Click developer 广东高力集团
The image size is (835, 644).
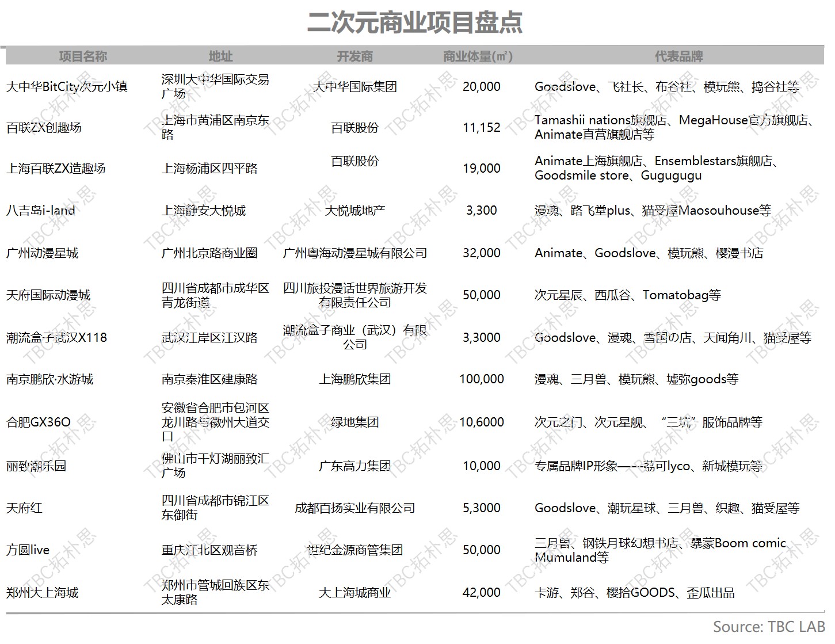click(355, 466)
